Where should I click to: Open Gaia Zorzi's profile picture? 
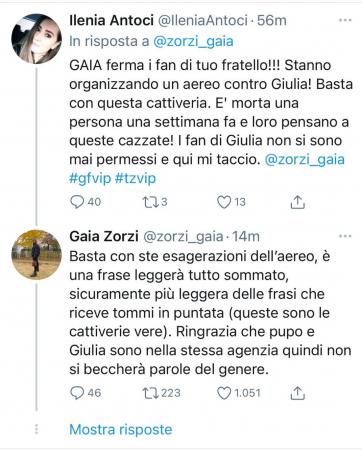36,254
